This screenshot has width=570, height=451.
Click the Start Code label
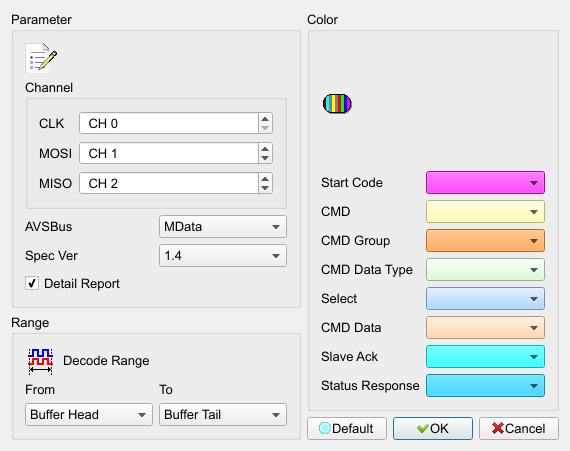pyautogui.click(x=352, y=182)
